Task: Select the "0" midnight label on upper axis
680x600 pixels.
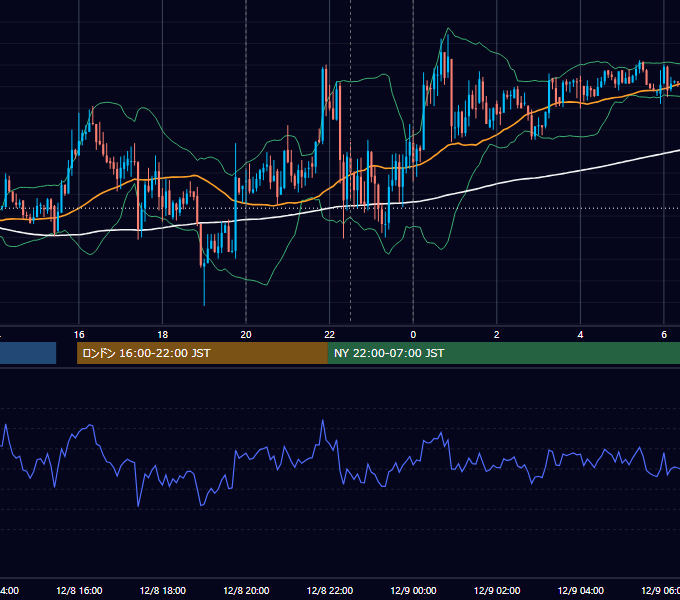Action: [x=413, y=335]
